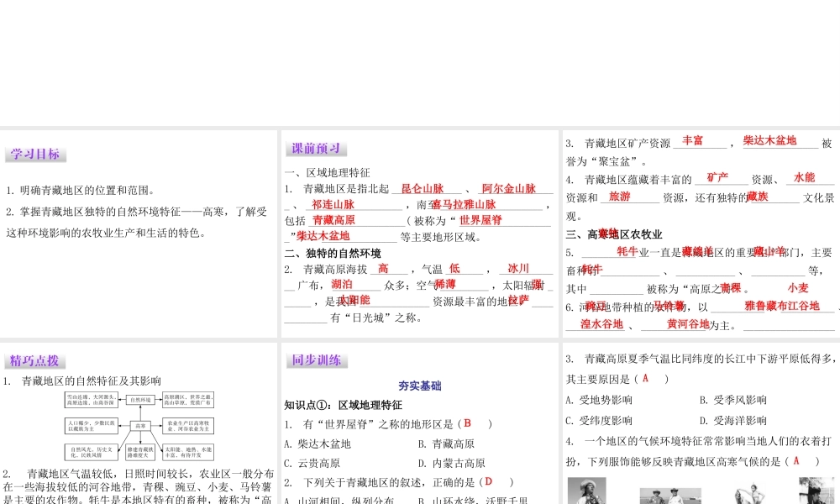The image size is (840, 504).
Task: Click the red answer 昆仑山脉
Action: (x=423, y=188)
